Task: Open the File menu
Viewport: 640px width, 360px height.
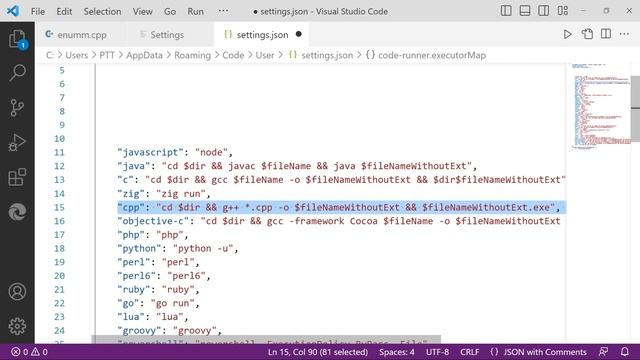Action: (38, 11)
